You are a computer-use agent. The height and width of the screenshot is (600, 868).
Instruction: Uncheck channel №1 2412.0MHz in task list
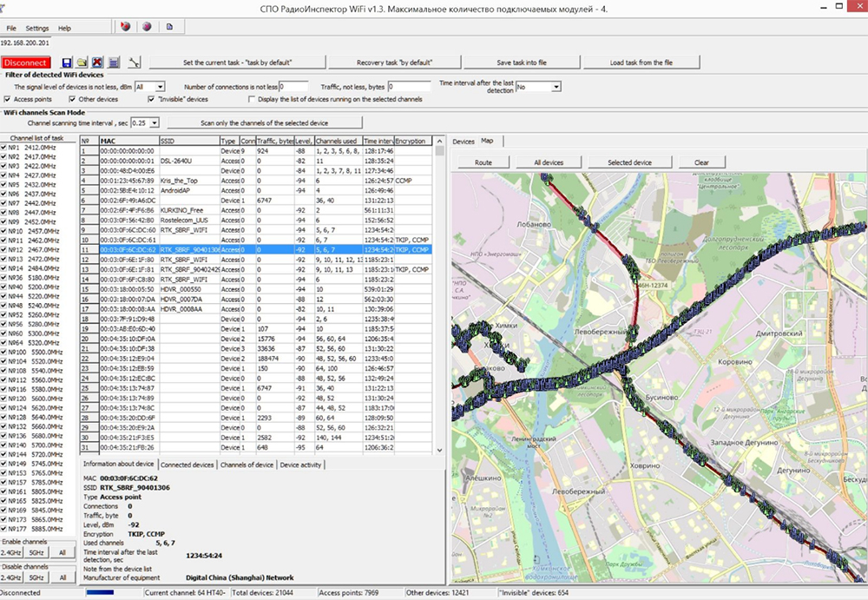4,148
